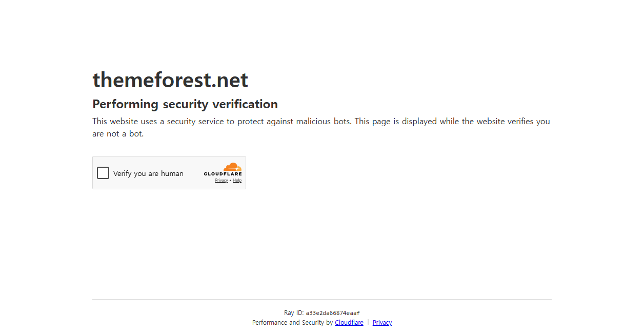Click the separator bar between footer links
Viewport: 644px width, 335px height.
pyautogui.click(x=368, y=323)
